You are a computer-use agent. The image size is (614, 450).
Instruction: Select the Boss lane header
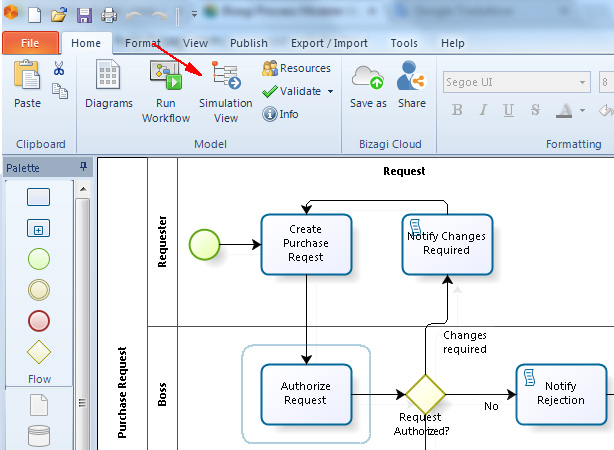click(x=162, y=394)
